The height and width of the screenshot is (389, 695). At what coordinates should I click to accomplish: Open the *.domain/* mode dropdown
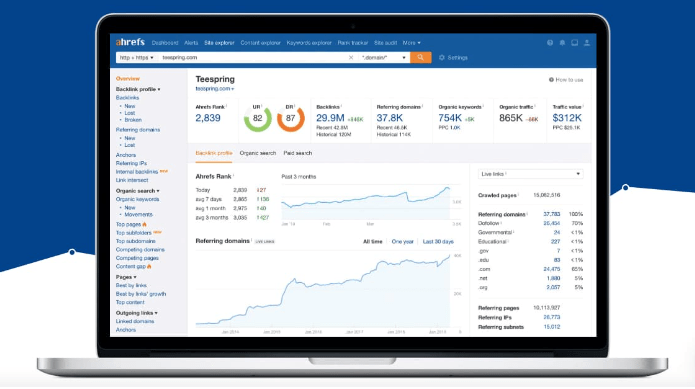coord(384,58)
